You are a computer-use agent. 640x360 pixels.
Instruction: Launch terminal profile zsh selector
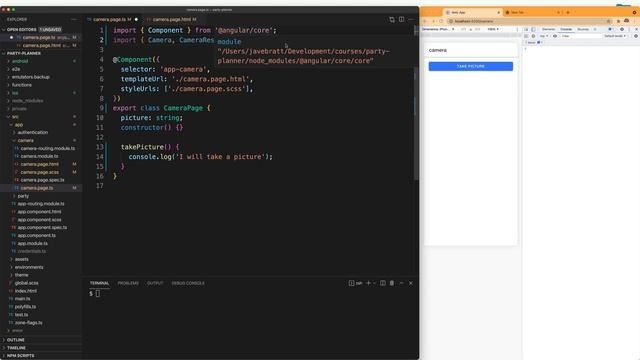(356, 283)
